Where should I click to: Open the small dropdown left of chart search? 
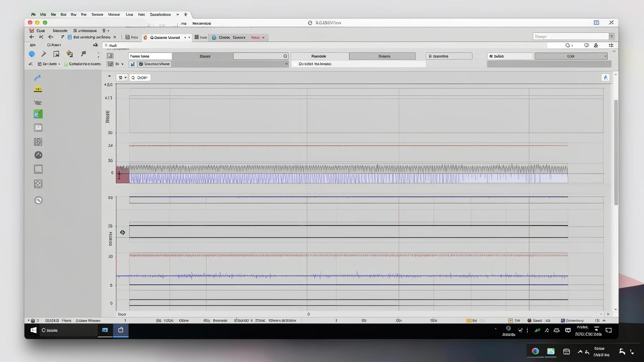[x=122, y=77]
